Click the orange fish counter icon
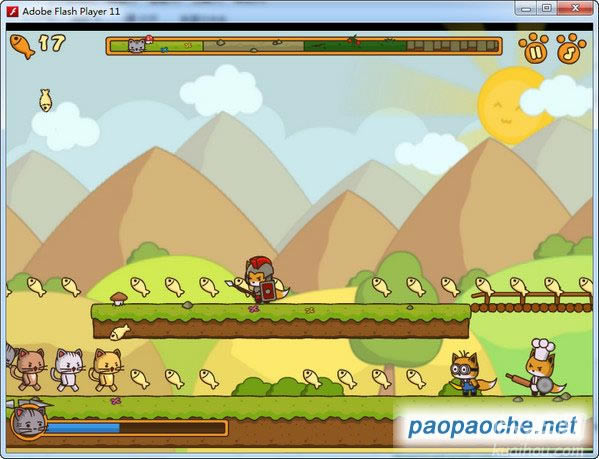The height and width of the screenshot is (459, 599). [22, 46]
